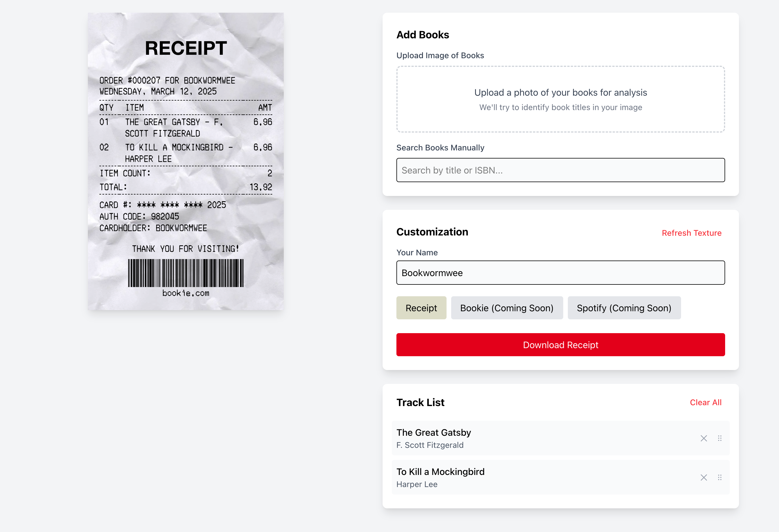Remove The Great Gatsby from track list
This screenshot has width=779, height=532.
click(x=703, y=438)
